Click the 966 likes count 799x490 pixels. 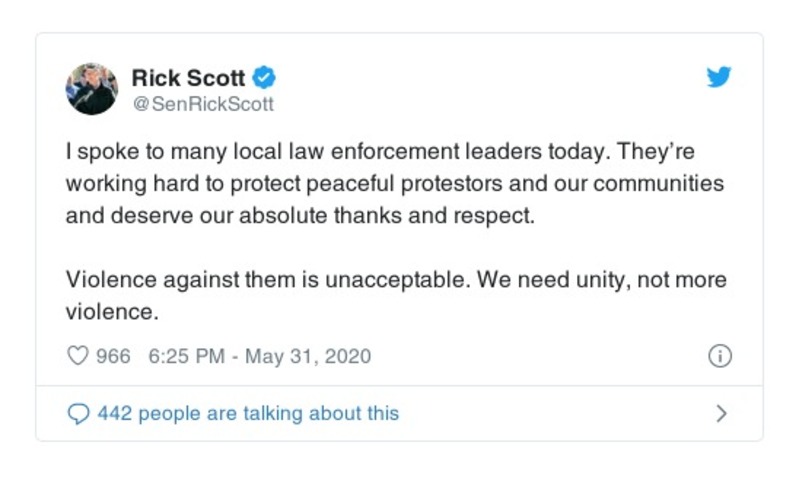click(113, 356)
